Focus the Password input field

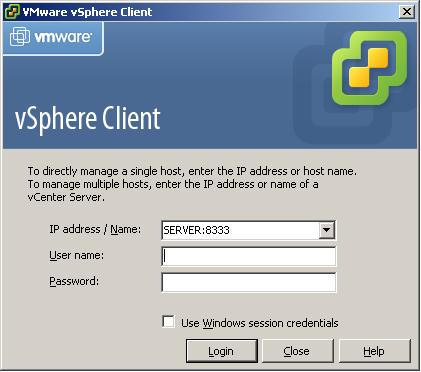pos(249,282)
